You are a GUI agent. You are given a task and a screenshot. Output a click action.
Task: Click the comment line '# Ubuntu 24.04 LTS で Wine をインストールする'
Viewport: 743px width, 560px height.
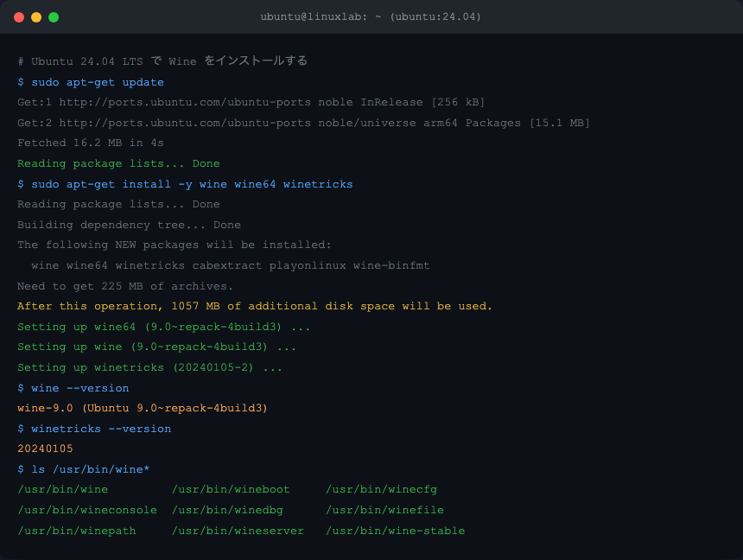(162, 61)
